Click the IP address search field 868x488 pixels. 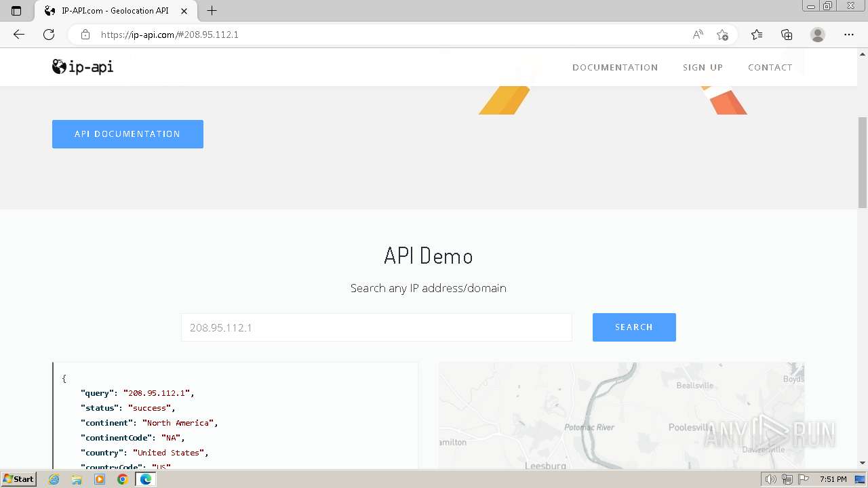click(376, 327)
